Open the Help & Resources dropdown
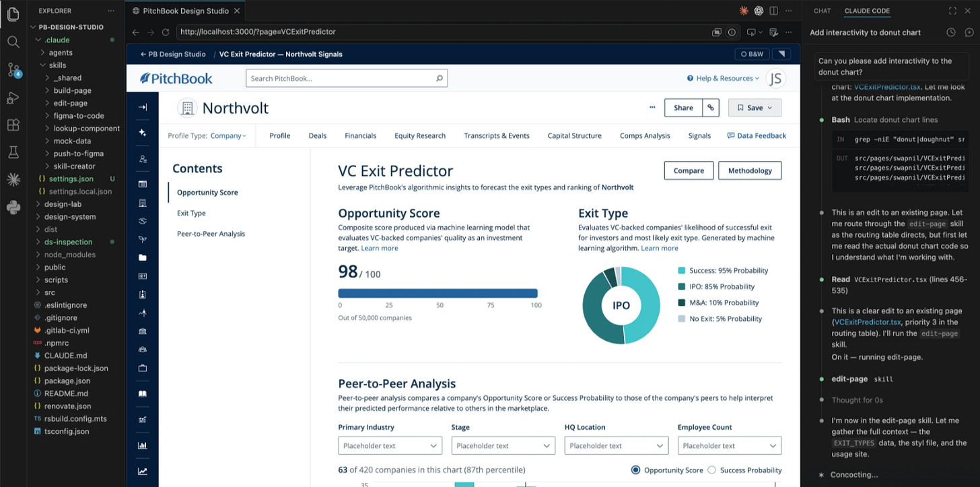The height and width of the screenshot is (487, 980). [723, 78]
